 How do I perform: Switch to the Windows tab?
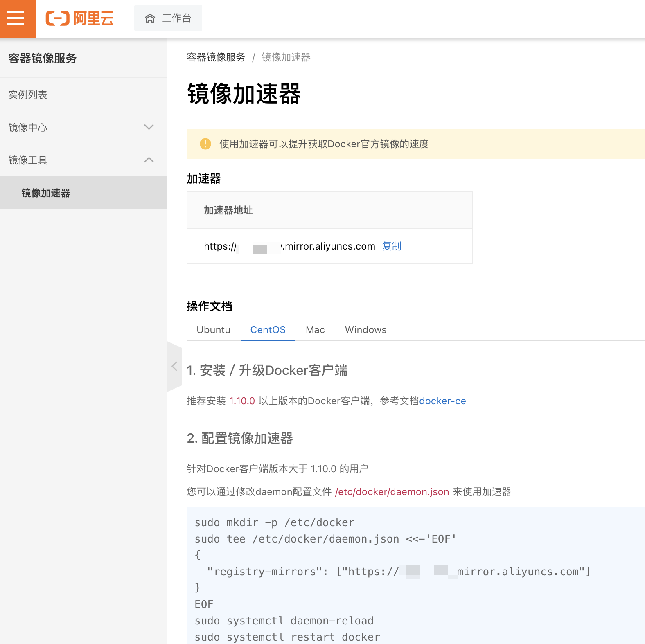pos(365,330)
